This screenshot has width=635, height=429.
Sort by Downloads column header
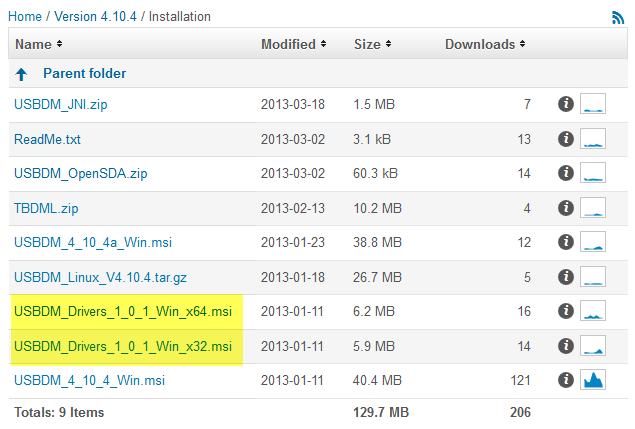[486, 44]
